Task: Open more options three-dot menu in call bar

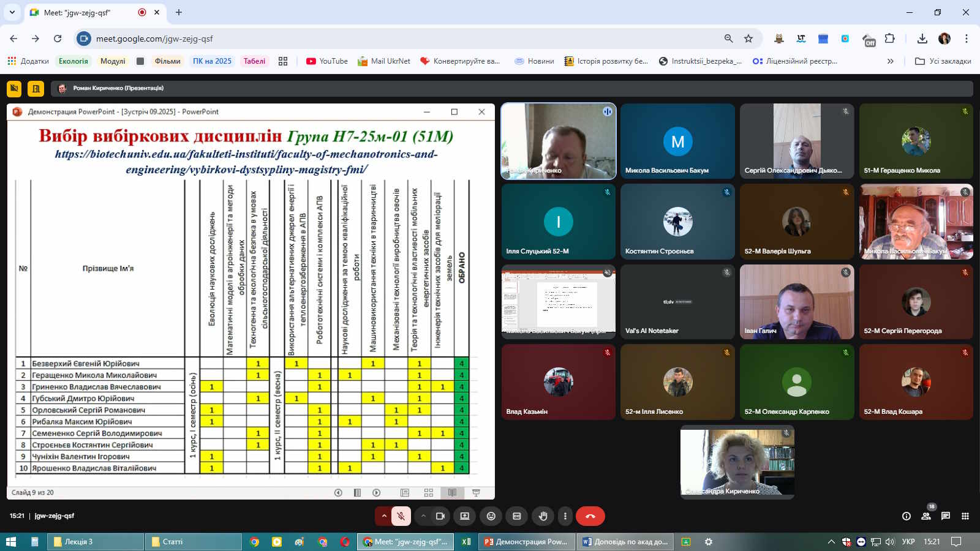Action: click(565, 516)
